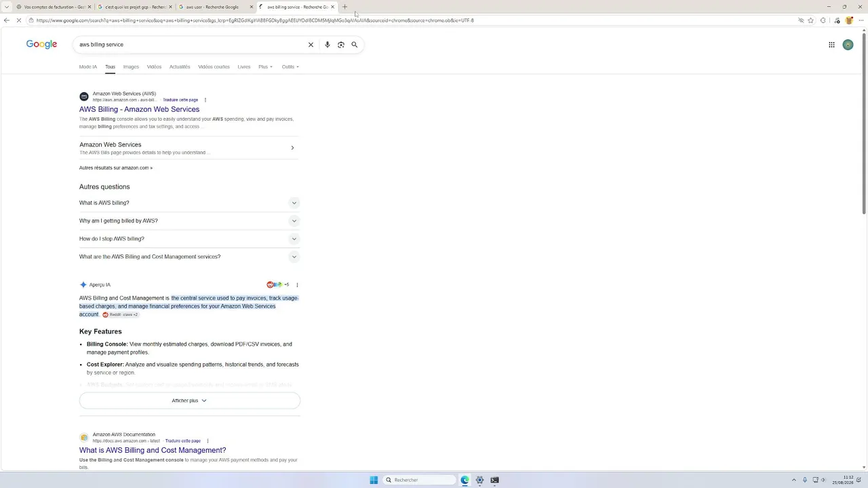The image size is (868, 488).
Task: Click the AI overview source icons '+5'
Action: 278,285
